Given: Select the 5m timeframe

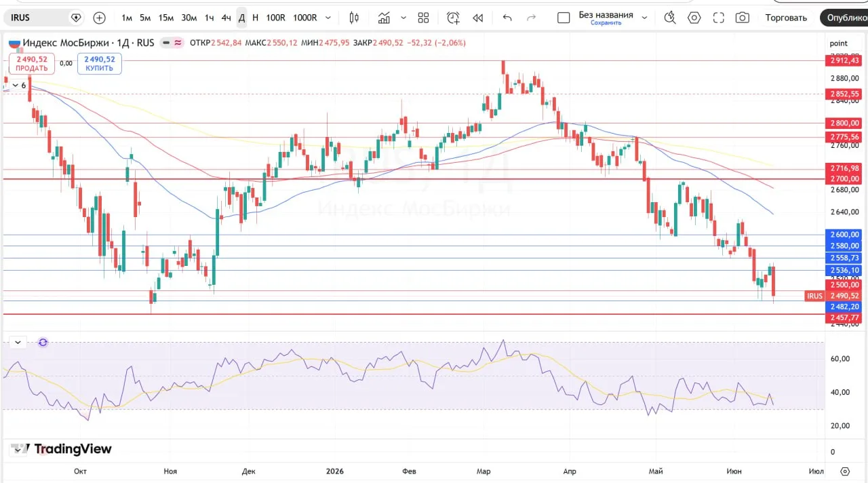Looking at the screenshot, I should pyautogui.click(x=145, y=18).
